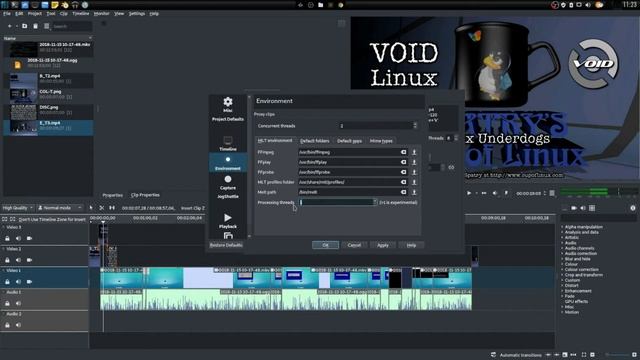Select the Environment settings page

[x=228, y=163]
